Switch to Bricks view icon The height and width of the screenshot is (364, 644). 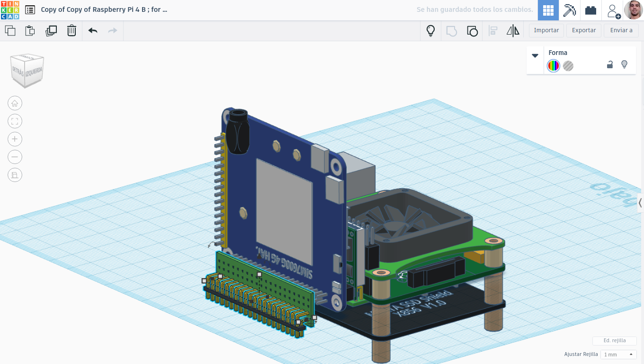[x=590, y=10]
